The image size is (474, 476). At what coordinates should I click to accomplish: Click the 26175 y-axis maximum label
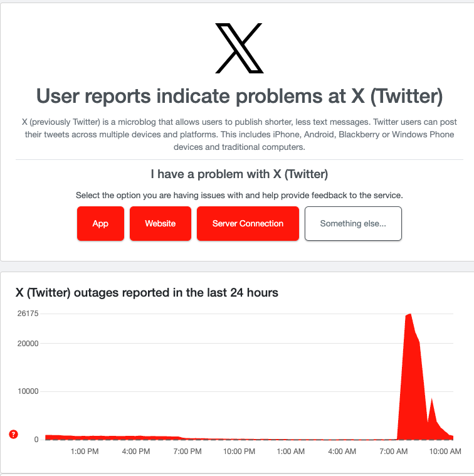(x=28, y=314)
